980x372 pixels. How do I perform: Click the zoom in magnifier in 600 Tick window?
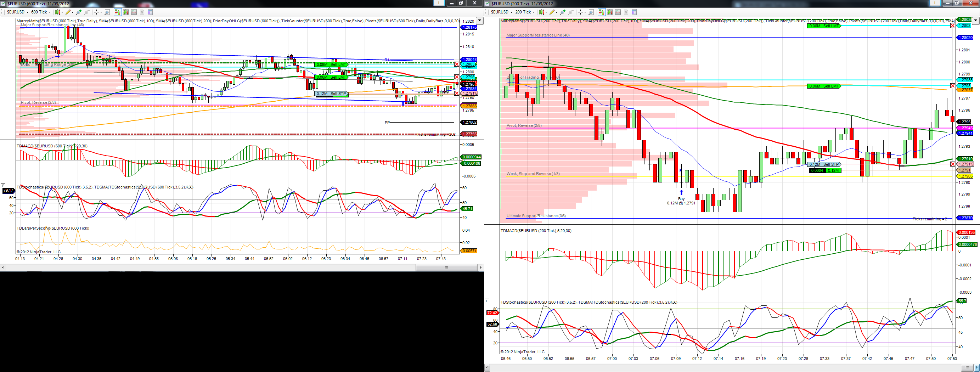click(x=79, y=12)
